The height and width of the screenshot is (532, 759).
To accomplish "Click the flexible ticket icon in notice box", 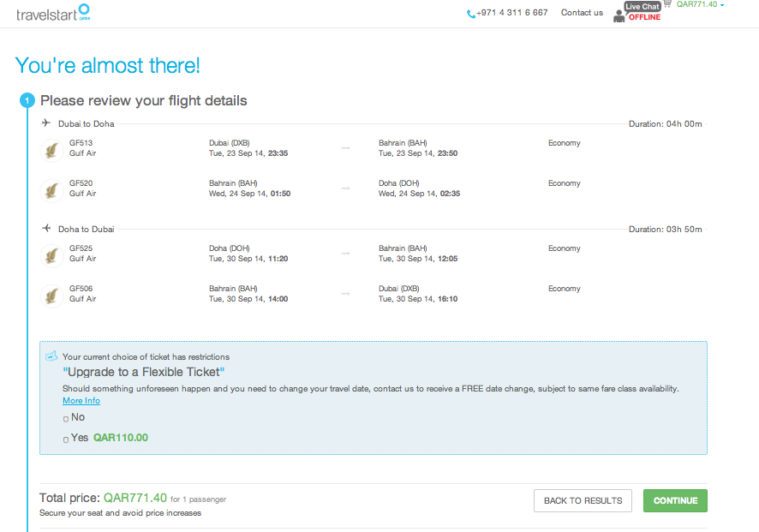I will (51, 356).
